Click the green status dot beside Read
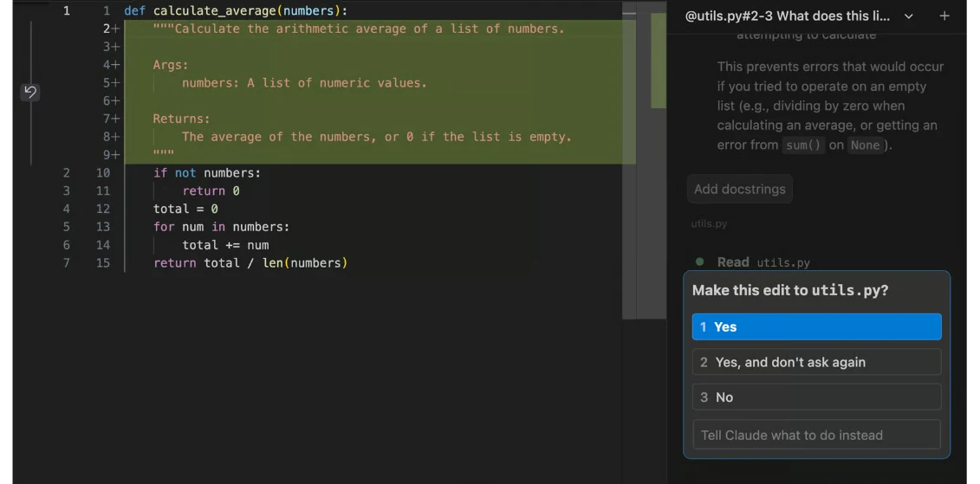The width and height of the screenshot is (980, 484). pos(699,261)
